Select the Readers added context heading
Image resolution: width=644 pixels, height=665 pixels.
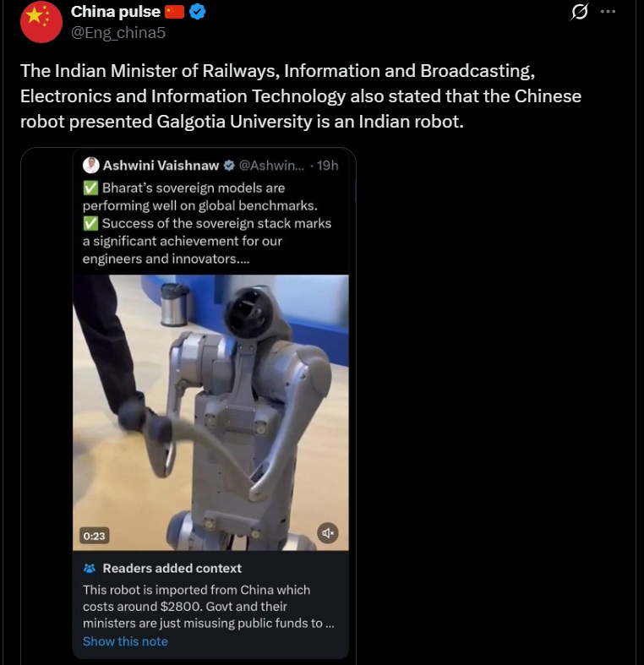click(x=172, y=569)
